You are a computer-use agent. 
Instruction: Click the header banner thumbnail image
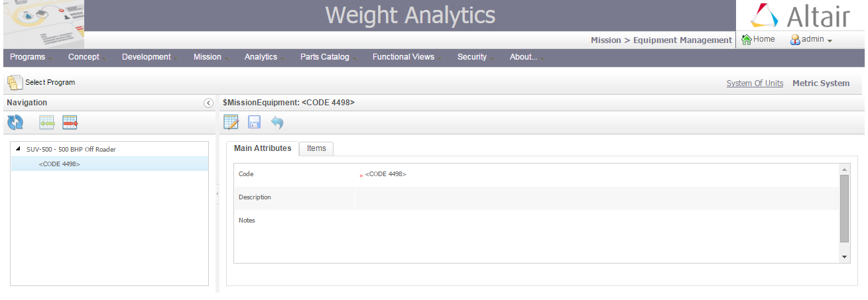click(x=44, y=24)
